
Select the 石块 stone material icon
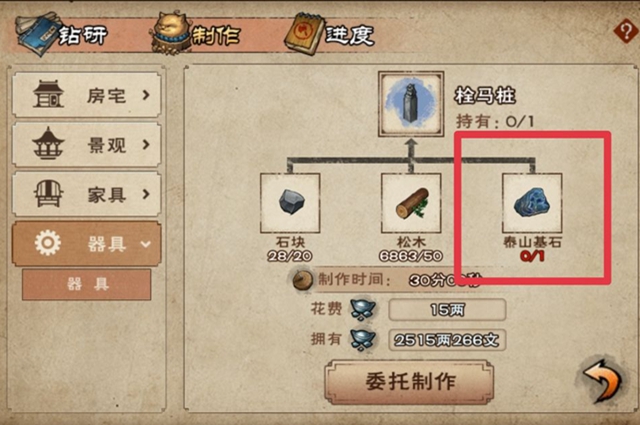[290, 203]
